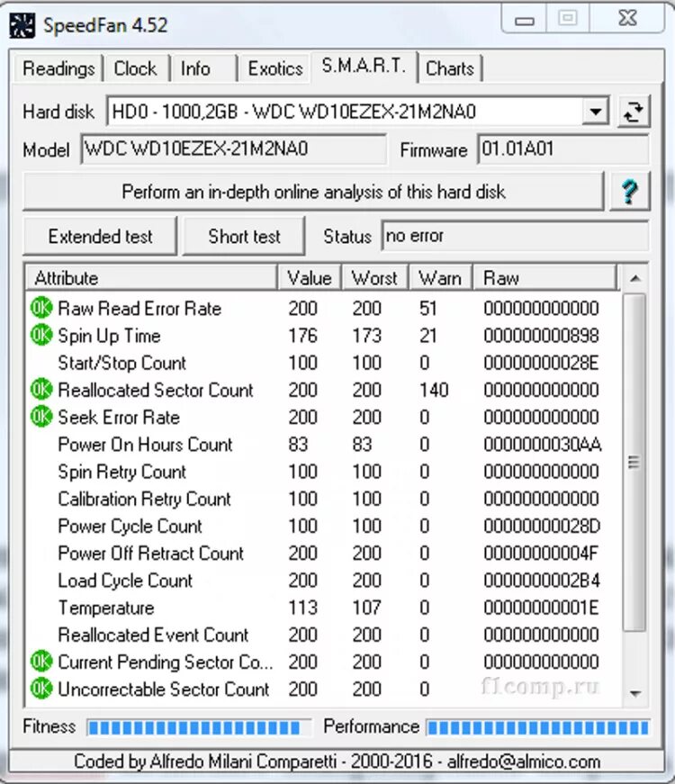Start the Short test
This screenshot has width=675, height=784.
click(244, 237)
